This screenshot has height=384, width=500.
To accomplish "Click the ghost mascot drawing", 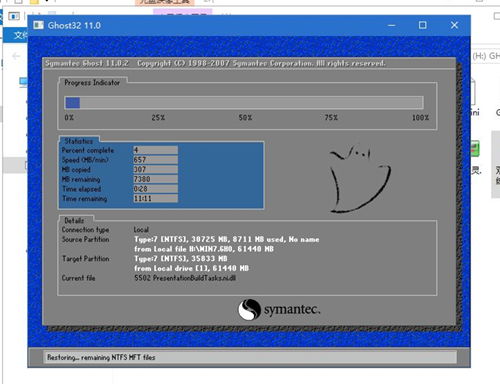I will coord(359,179).
